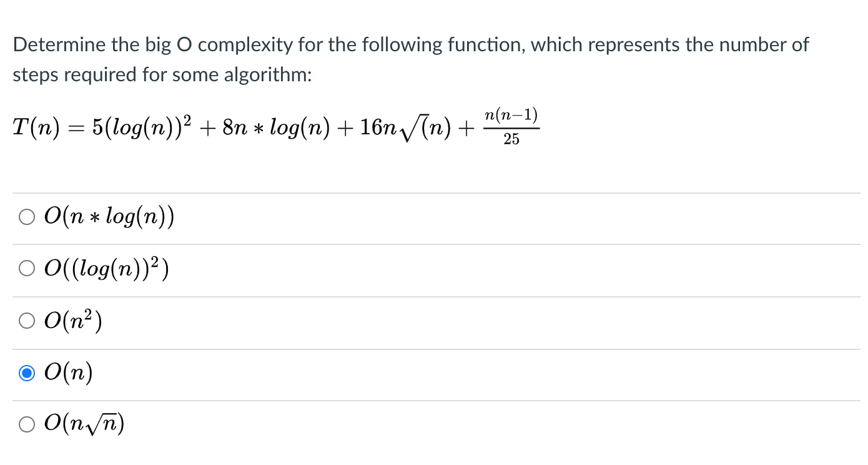Select the O(n√n) radio button
Screen dimensions: 868x465
[27, 424]
